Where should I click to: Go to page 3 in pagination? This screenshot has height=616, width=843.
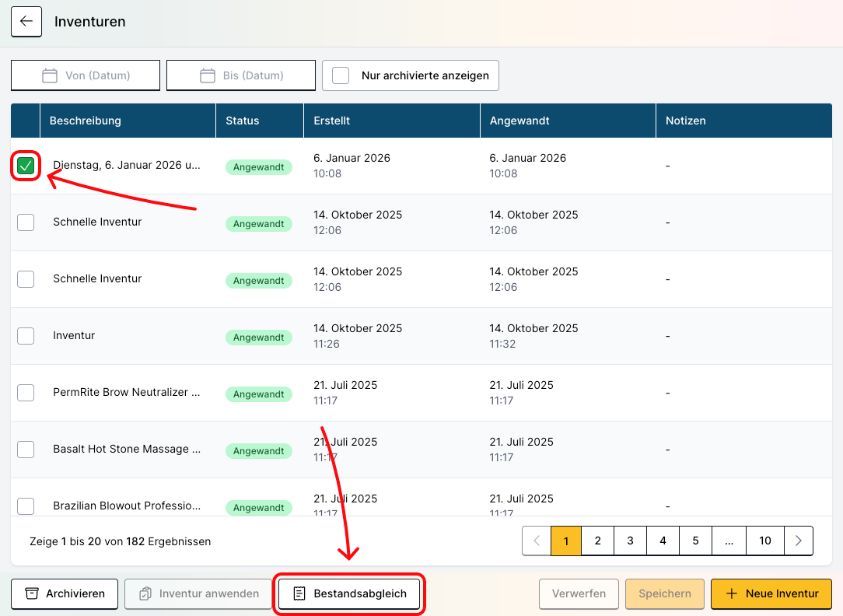tap(630, 541)
